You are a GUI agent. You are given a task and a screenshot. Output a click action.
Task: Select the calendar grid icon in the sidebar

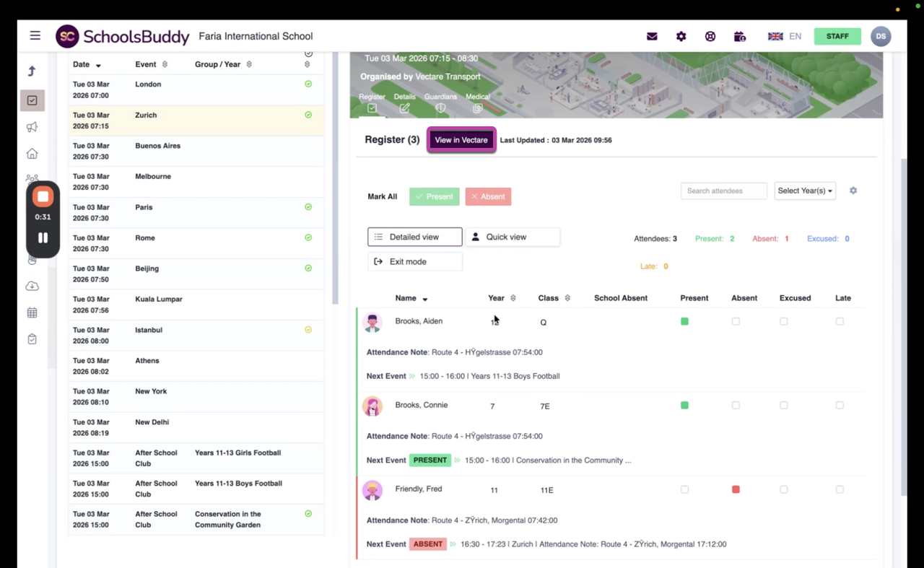pyautogui.click(x=32, y=313)
